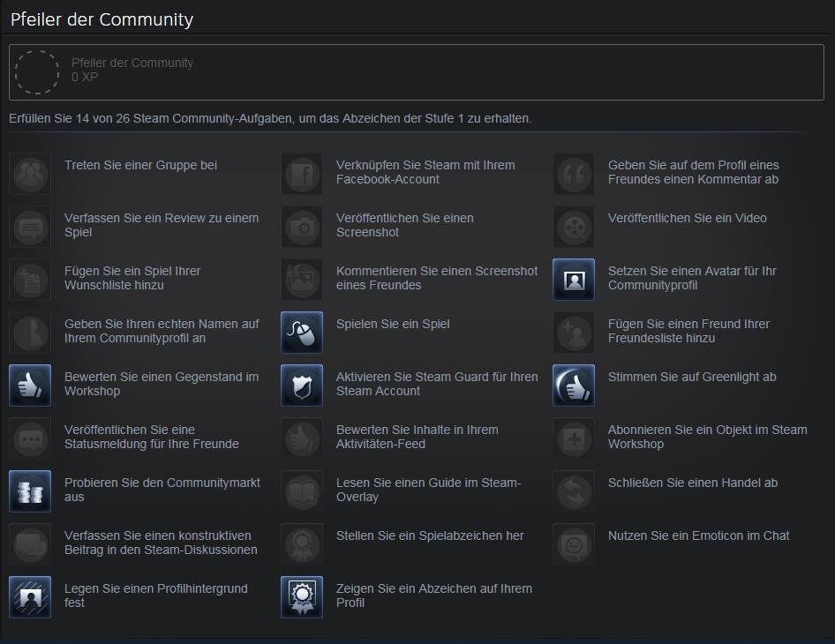Click 'Verfassen Sie ein Review zu einem Spiel'
The width and height of the screenshot is (835, 644).
(x=162, y=225)
